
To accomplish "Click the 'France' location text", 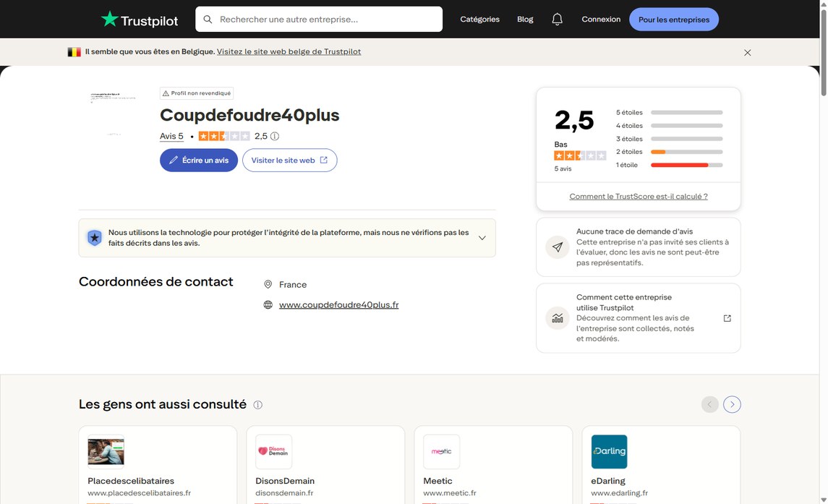I will coord(293,284).
